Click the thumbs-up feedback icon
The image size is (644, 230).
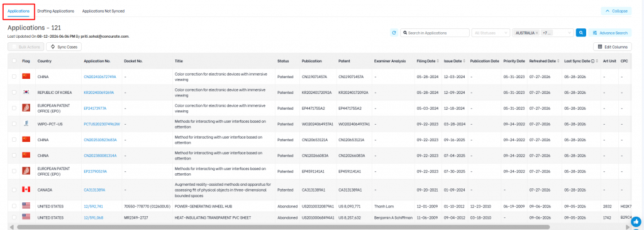pyautogui.click(x=636, y=221)
